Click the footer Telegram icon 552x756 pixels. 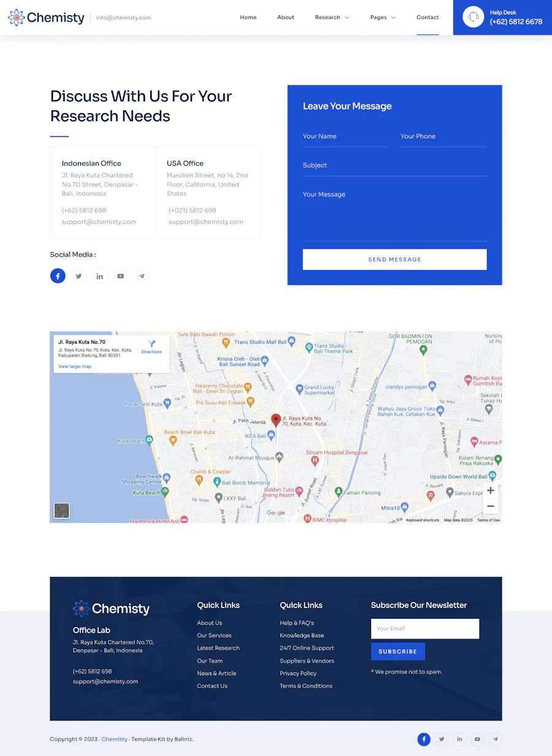(x=495, y=739)
